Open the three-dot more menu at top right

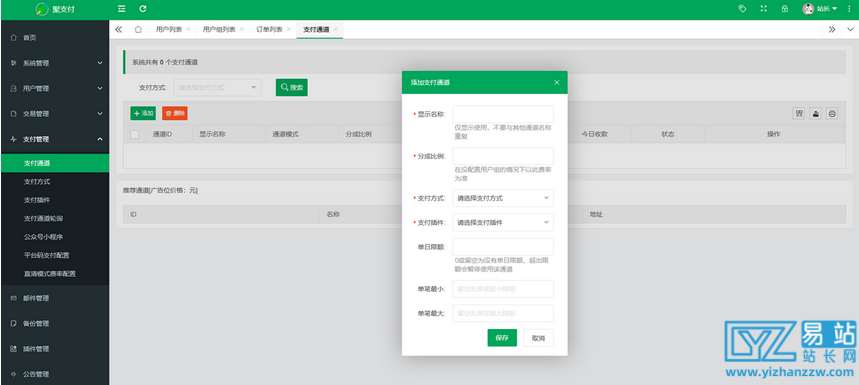click(849, 9)
